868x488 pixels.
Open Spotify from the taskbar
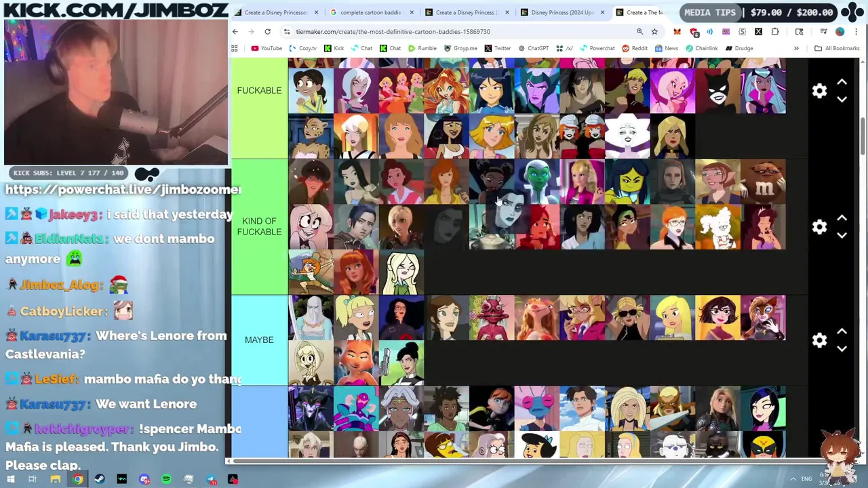[x=166, y=479]
